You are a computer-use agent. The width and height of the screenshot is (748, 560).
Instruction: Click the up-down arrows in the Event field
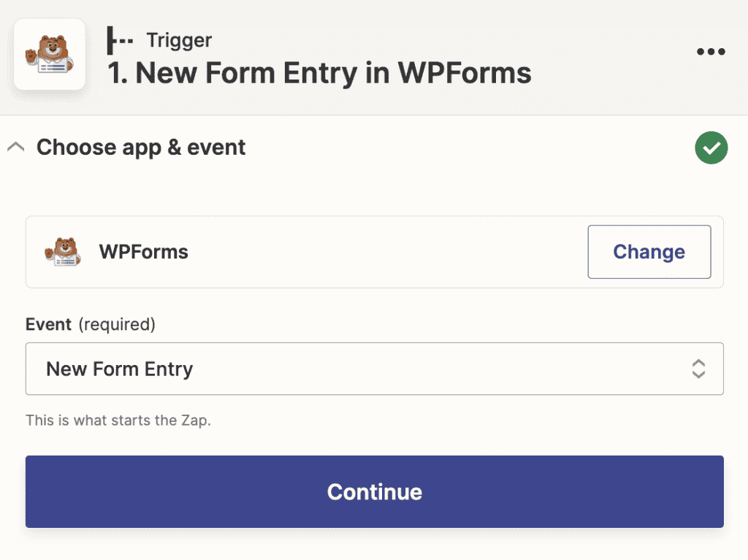698,369
